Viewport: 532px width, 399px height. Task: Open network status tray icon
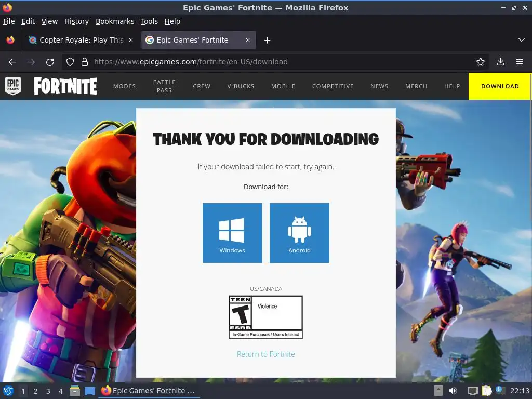(472, 391)
